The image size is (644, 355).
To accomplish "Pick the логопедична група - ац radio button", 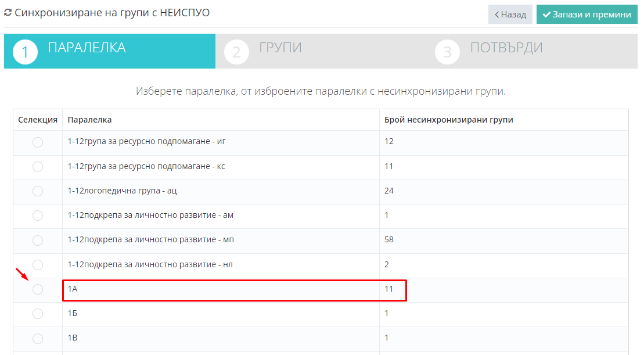I will pyautogui.click(x=38, y=191).
